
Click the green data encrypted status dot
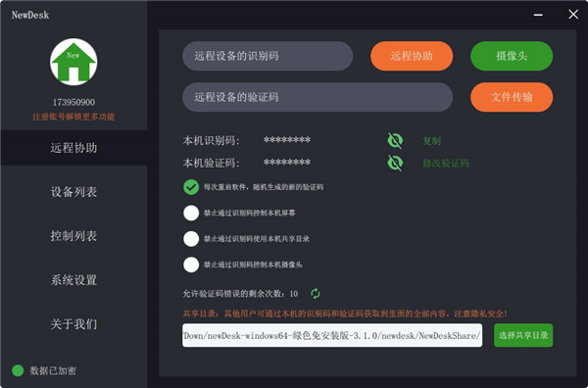[x=18, y=370]
